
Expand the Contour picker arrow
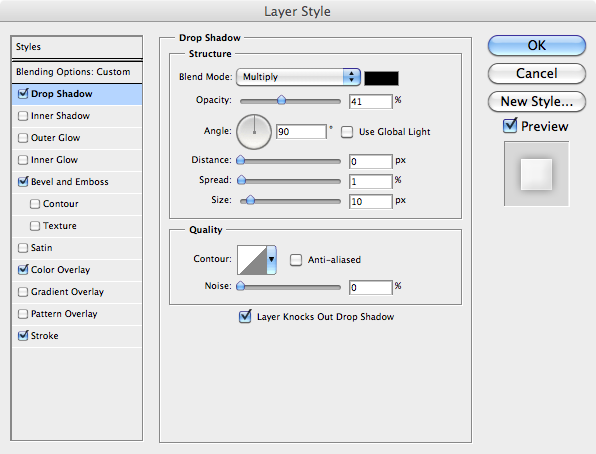coord(271,260)
